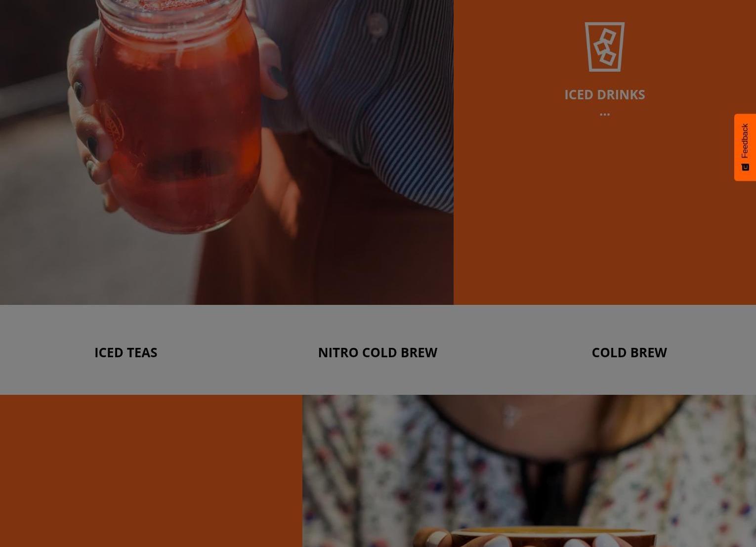The image size is (756, 547).
Task: Expand the three-dot ellipsis under Iced Drinks
Action: coord(604,114)
